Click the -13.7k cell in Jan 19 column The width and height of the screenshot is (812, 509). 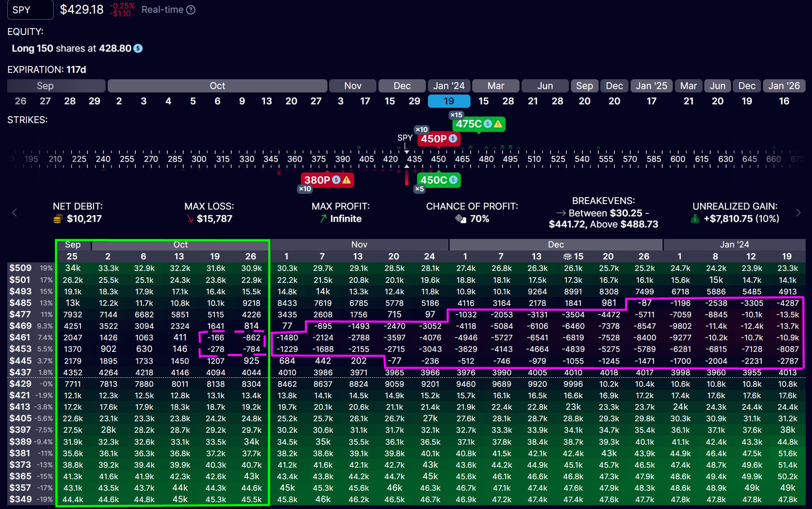787,326
